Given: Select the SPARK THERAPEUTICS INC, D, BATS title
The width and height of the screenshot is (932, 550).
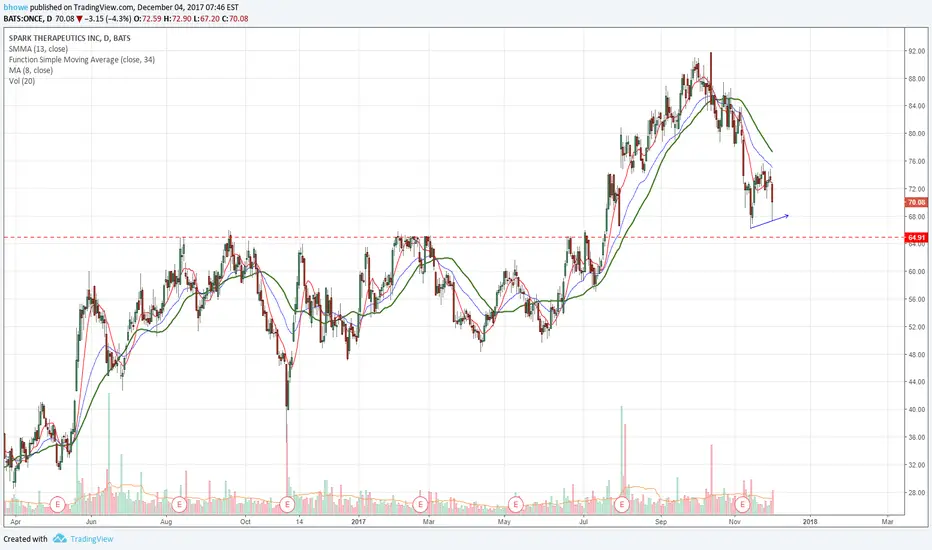Looking at the screenshot, I should [70, 38].
